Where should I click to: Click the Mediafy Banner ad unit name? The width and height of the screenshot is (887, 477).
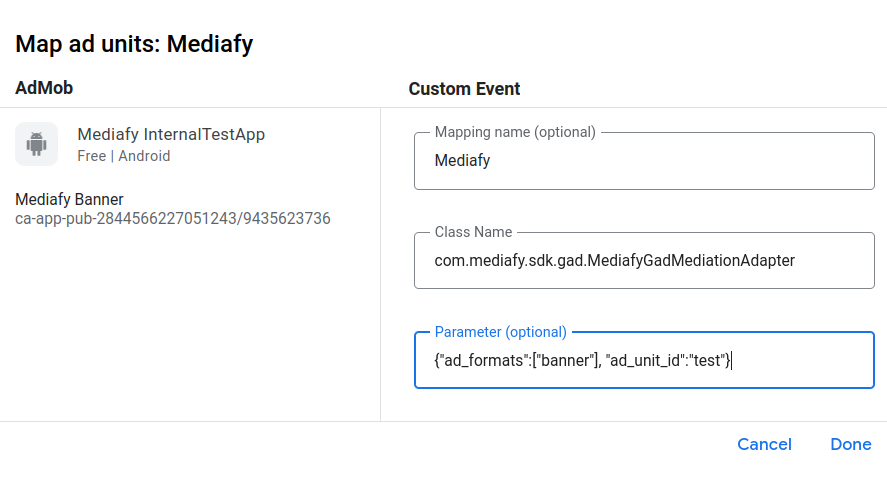(x=70, y=199)
